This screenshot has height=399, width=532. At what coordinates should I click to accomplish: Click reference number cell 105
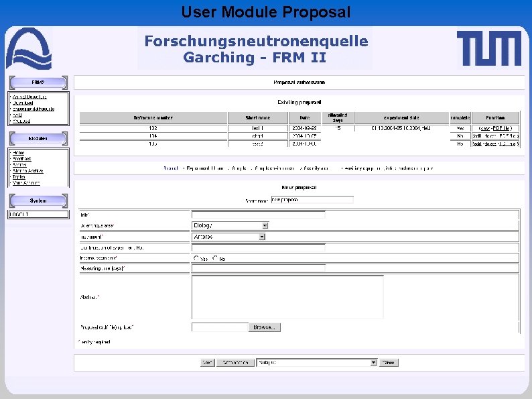(x=153, y=144)
